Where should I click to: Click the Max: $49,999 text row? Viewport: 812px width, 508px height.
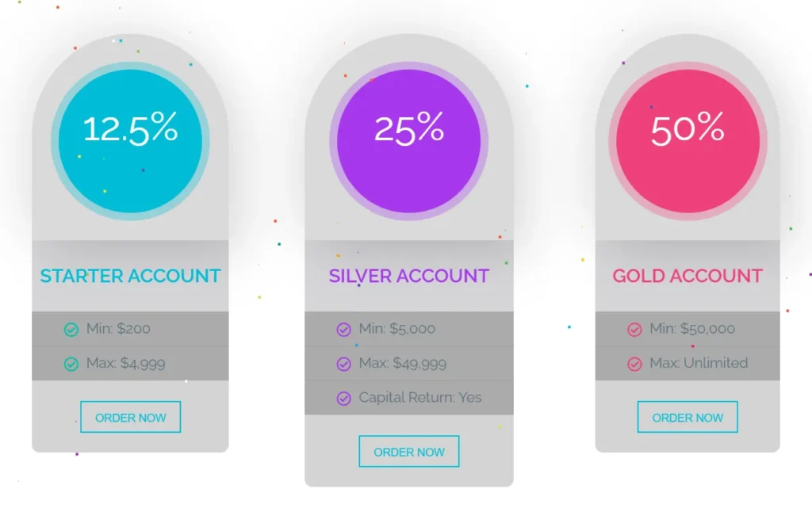click(402, 363)
